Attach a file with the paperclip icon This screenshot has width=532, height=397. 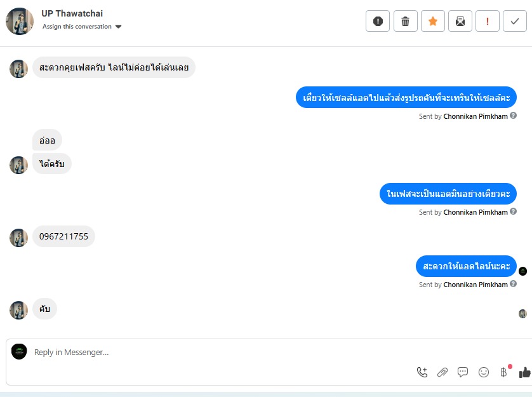[x=442, y=372]
